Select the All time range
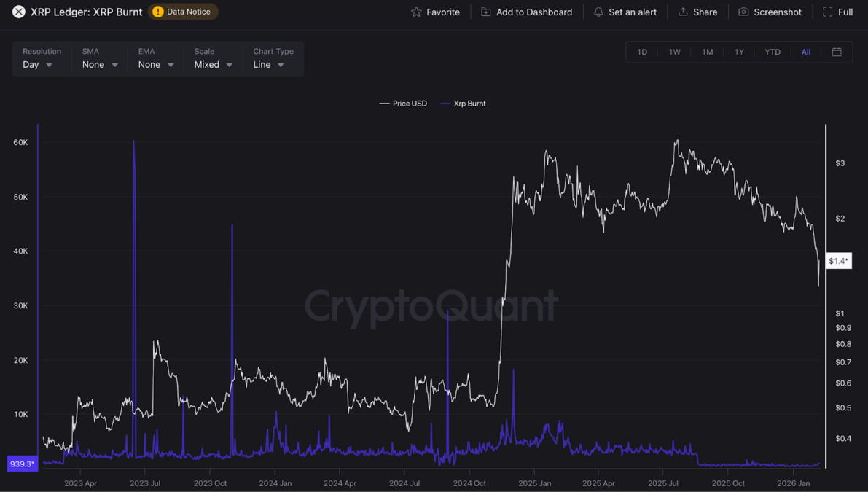Image resolution: width=868 pixels, height=492 pixels. pos(805,52)
